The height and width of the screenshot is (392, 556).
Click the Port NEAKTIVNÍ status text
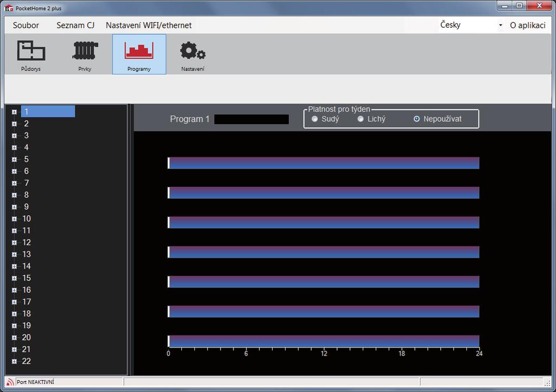click(35, 382)
